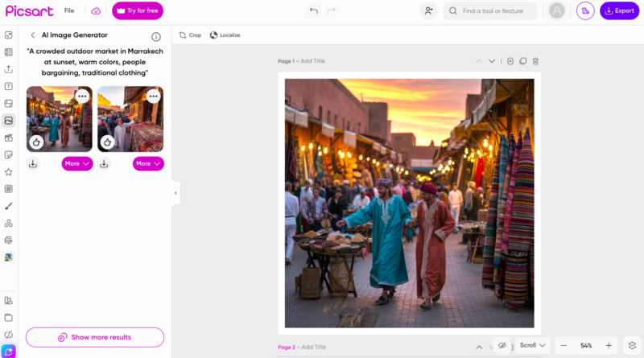The image size is (644, 358).
Task: Open the Shapes elements sidebar icon
Action: pos(9,223)
